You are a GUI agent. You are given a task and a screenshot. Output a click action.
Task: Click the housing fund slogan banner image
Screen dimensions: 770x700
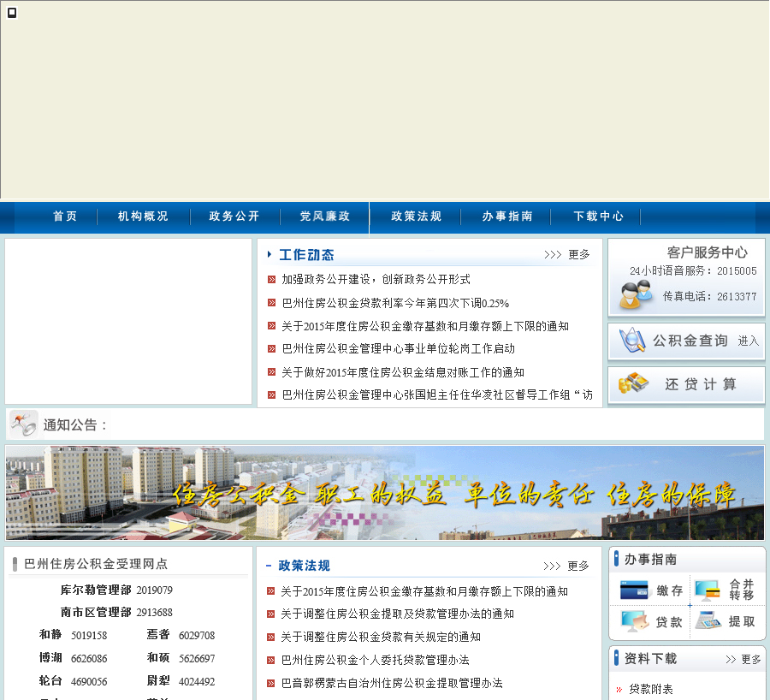point(384,493)
